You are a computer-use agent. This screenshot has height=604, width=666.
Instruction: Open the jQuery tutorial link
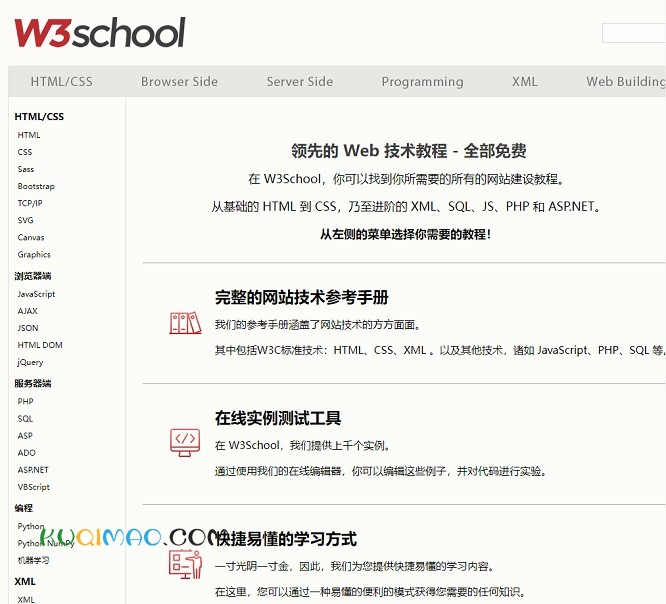pos(30,362)
